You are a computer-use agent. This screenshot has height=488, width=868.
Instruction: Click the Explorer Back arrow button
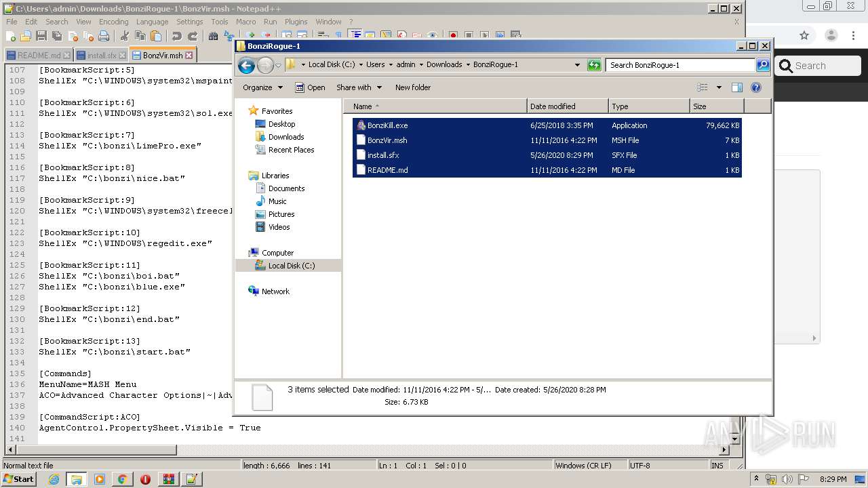click(x=246, y=65)
